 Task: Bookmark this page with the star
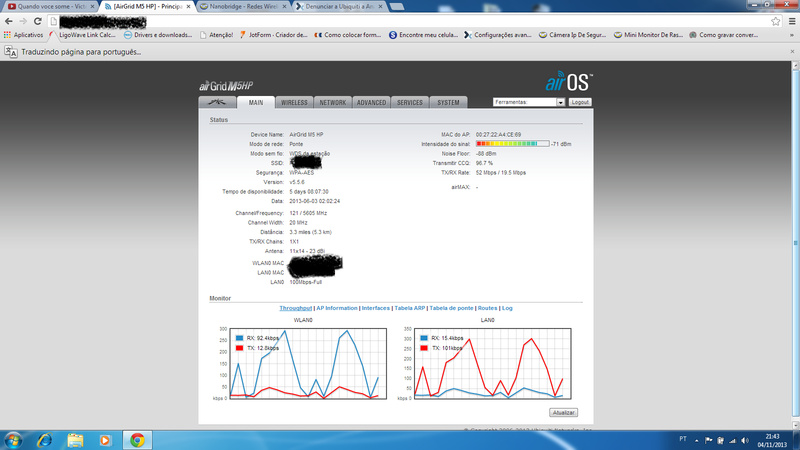point(776,21)
